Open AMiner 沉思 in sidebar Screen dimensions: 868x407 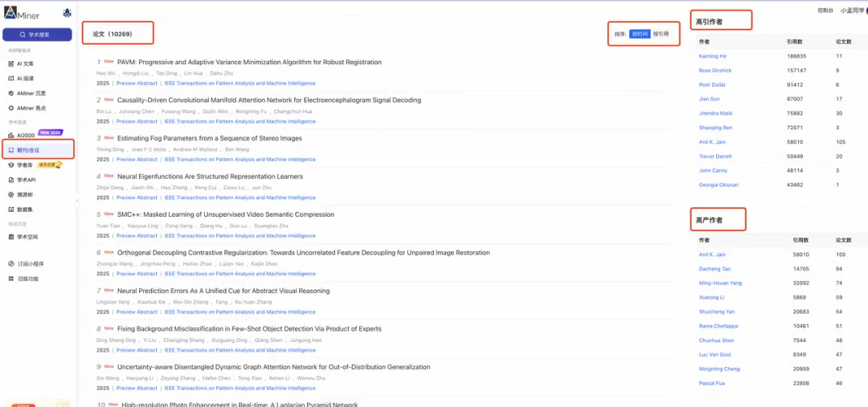27,93
